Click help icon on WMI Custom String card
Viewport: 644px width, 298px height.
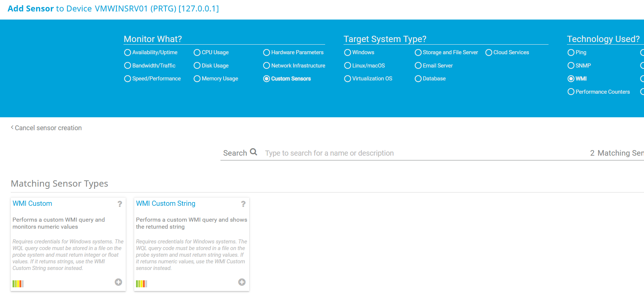[x=243, y=204]
